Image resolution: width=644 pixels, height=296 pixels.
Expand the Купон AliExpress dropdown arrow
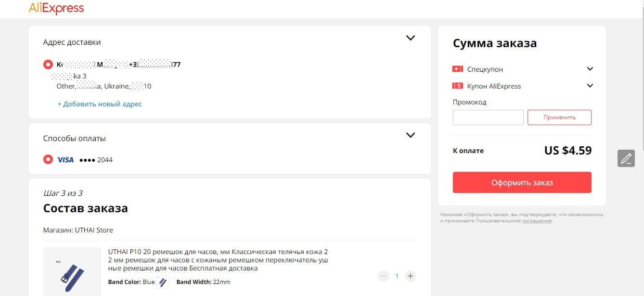[x=590, y=86]
